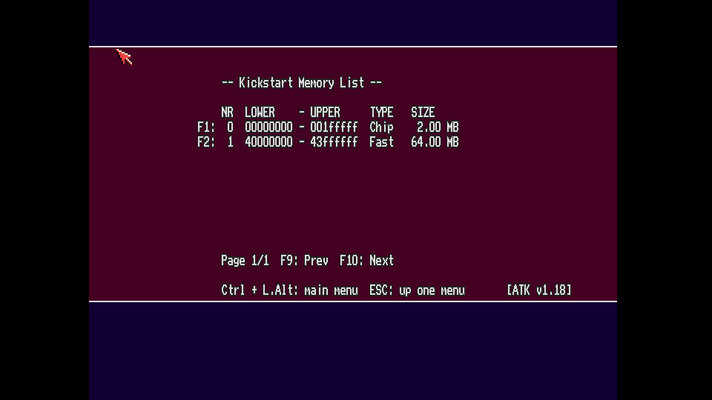The height and width of the screenshot is (400, 712).
Task: Select the F1 Chip memory entry
Action: point(328,128)
